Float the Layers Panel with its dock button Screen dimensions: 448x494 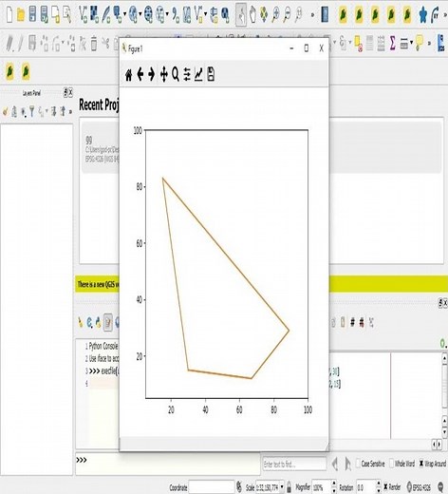pos(65,92)
